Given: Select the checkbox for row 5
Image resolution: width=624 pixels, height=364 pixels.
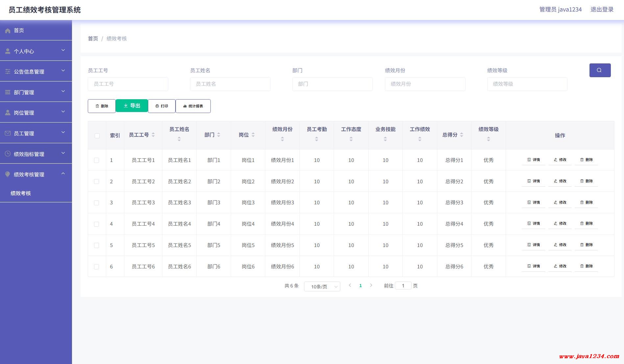Looking at the screenshot, I should (96, 245).
